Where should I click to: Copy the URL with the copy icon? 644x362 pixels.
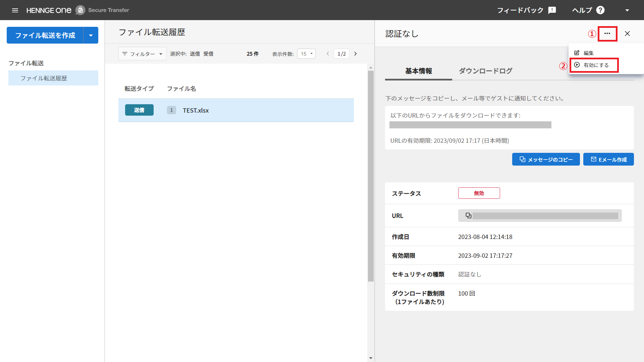[x=469, y=216]
